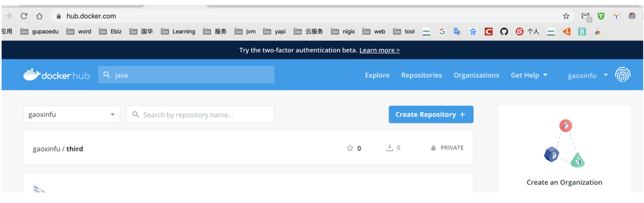
Task: Open the Gmail checker extension icon
Action: (x=586, y=17)
